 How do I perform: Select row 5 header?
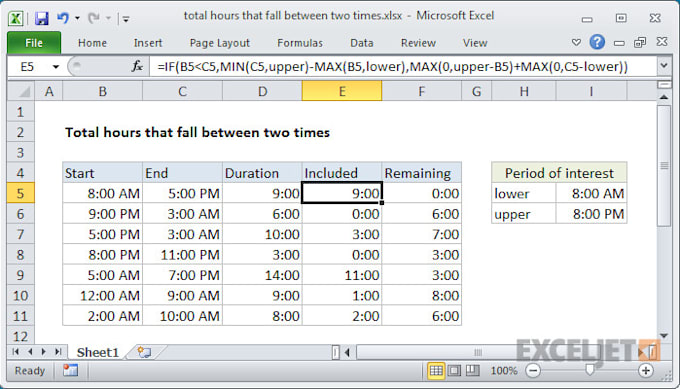20,193
